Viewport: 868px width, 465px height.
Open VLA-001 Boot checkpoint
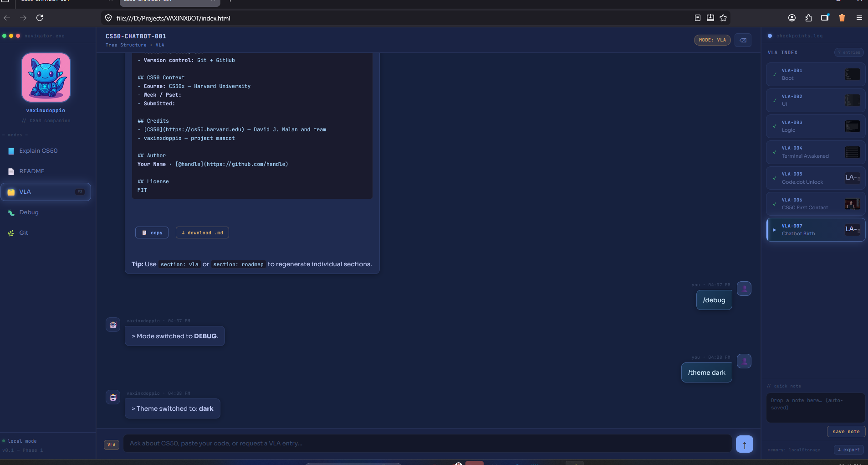tap(815, 74)
